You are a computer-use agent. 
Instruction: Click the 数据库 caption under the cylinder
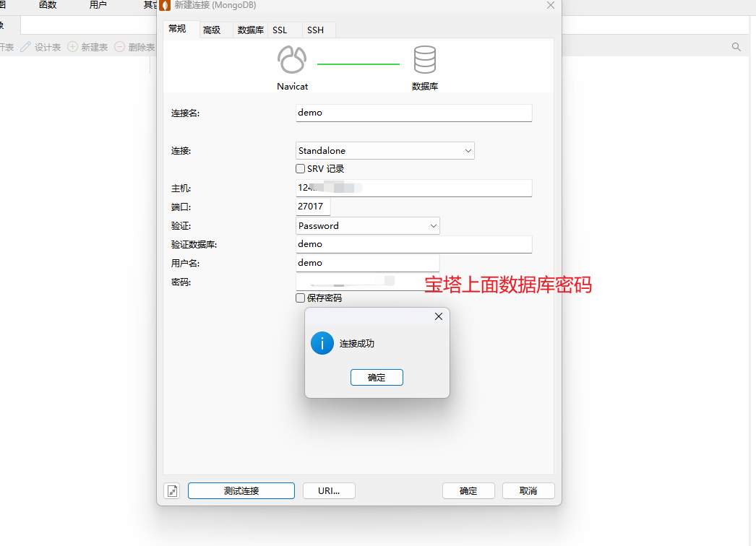[425, 86]
